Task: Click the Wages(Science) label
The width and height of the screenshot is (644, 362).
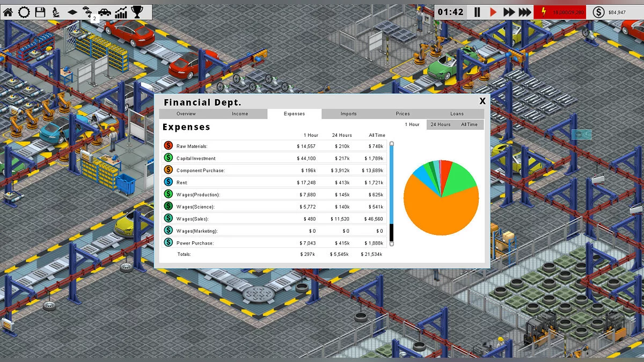Action: click(x=195, y=207)
